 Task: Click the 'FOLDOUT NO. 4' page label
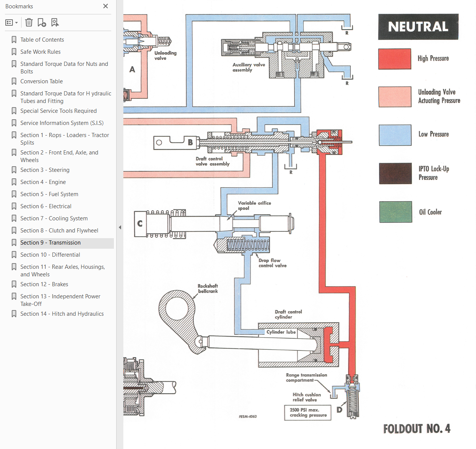pyautogui.click(x=417, y=429)
